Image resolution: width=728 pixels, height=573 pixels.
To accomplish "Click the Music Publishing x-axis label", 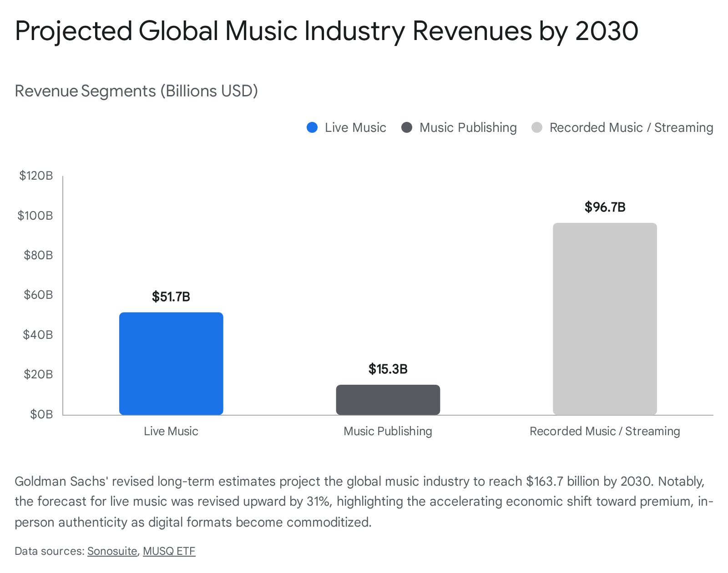I will [x=388, y=431].
